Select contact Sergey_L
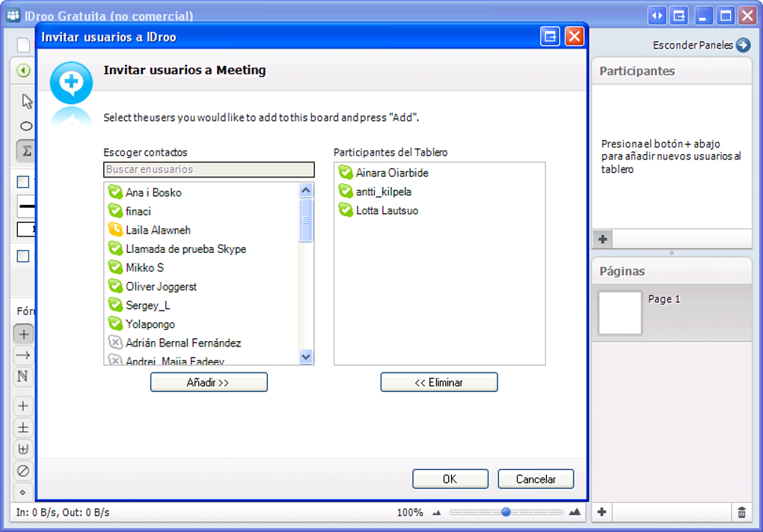 pyautogui.click(x=202, y=305)
